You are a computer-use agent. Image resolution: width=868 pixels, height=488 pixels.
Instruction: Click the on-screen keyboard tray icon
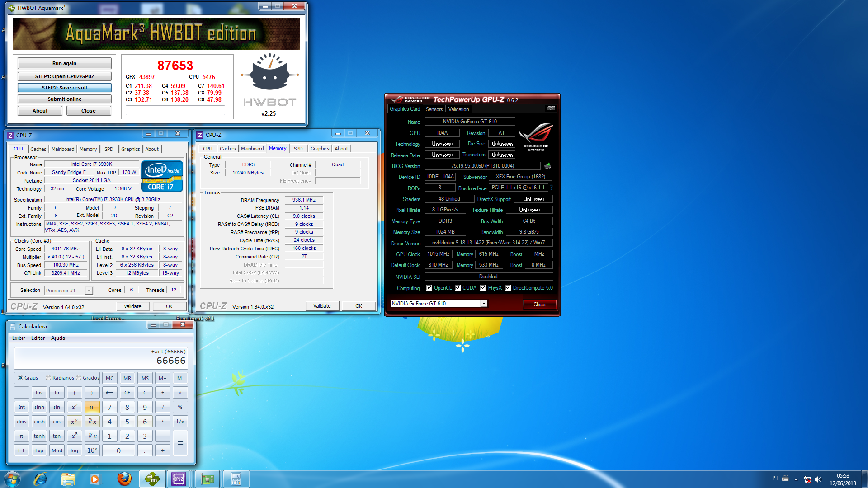(785, 478)
